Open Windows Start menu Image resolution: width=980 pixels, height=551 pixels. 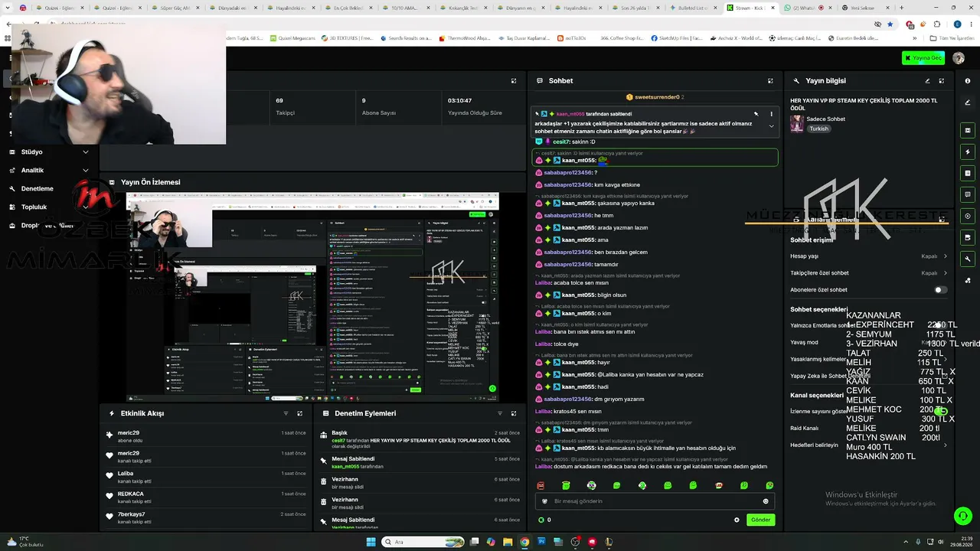coord(371,542)
